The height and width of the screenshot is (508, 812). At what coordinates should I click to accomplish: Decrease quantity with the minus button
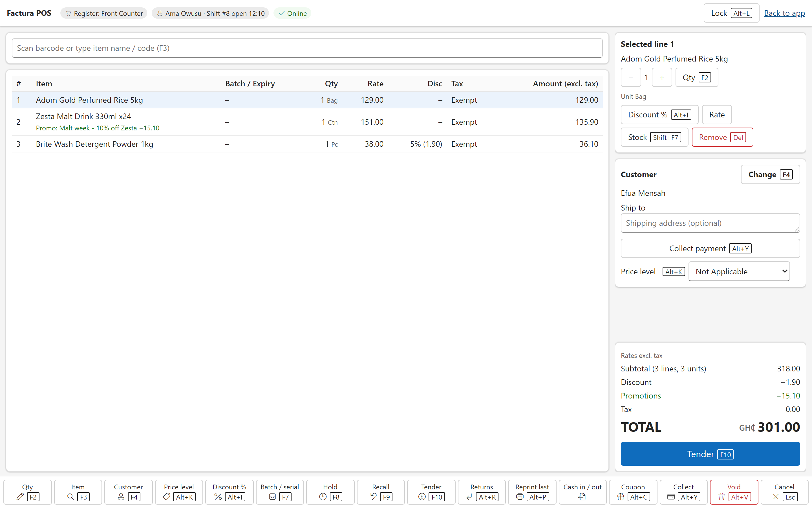631,78
